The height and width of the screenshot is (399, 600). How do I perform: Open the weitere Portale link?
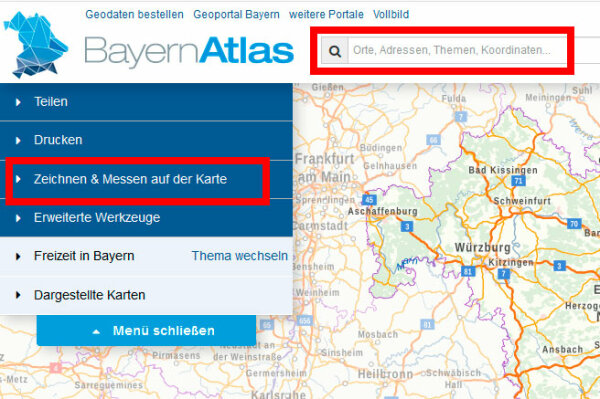(326, 15)
